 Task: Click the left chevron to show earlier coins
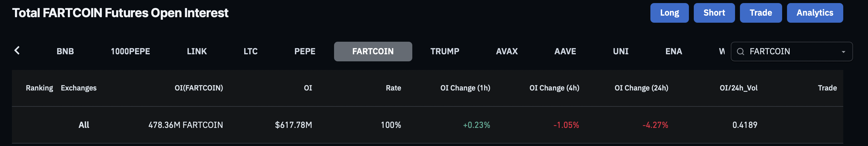tap(17, 51)
